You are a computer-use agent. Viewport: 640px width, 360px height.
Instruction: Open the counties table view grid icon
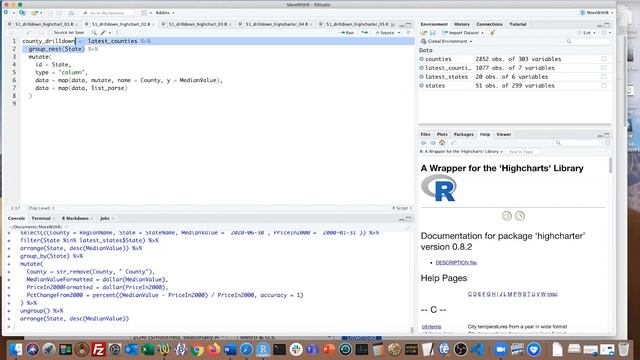[x=604, y=59]
